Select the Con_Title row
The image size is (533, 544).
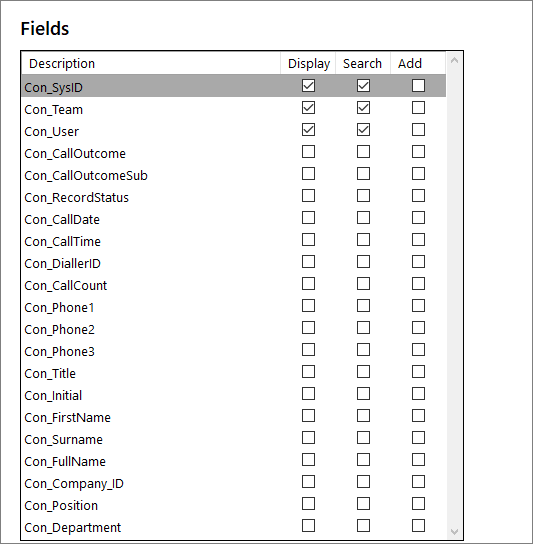click(234, 373)
